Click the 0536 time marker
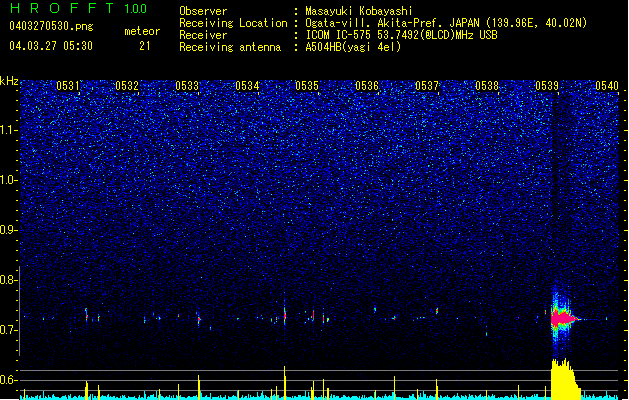Image resolution: width=629 pixels, height=400 pixels. (x=367, y=85)
